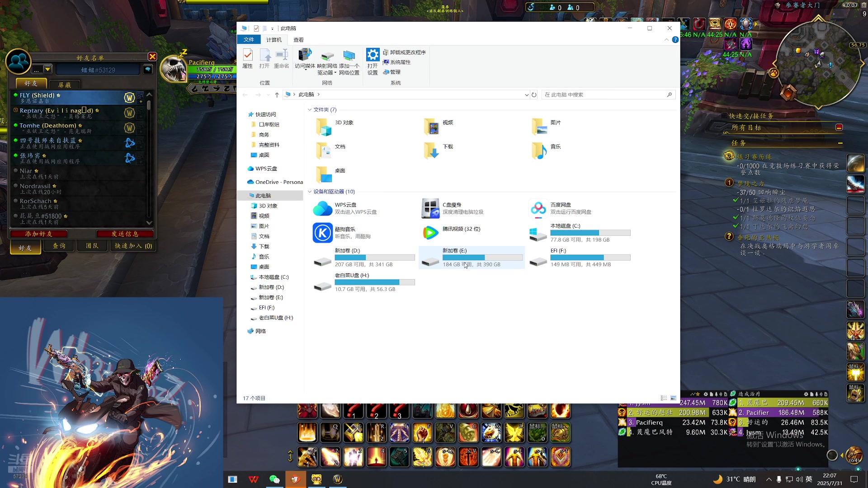Collapse the ribbon with chevron
This screenshot has height=488, width=868.
click(666, 40)
